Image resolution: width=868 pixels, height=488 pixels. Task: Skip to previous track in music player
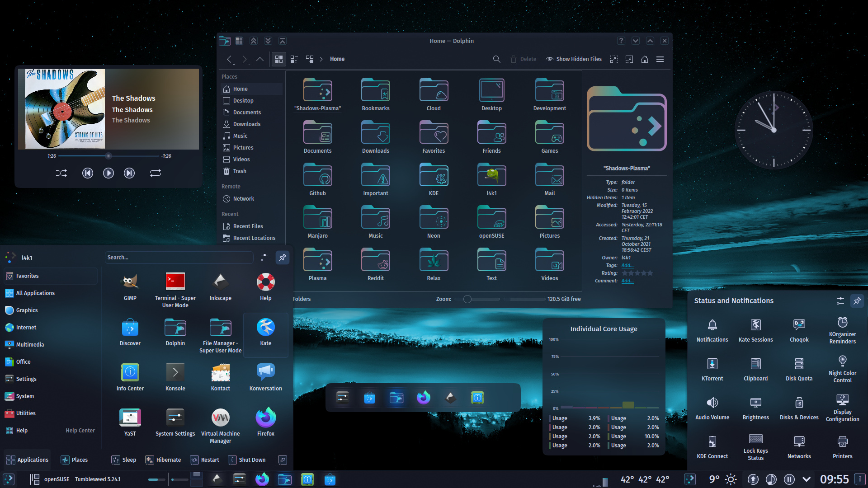coord(88,173)
